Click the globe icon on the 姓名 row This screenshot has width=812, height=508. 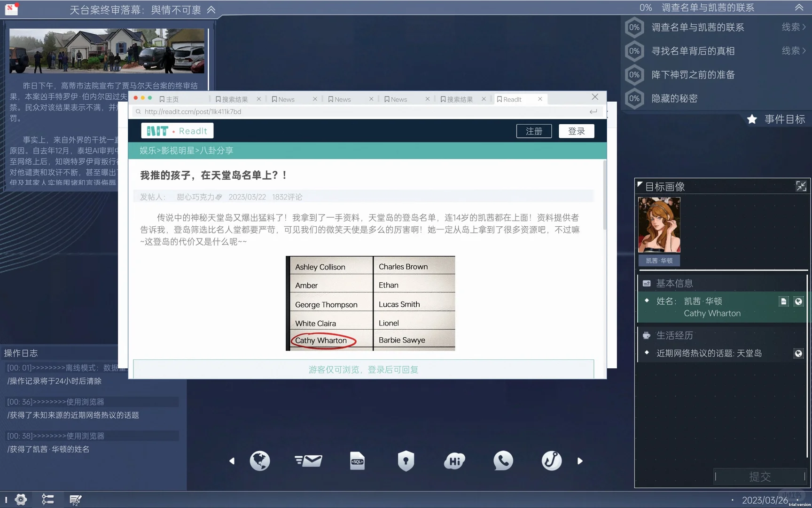(798, 302)
